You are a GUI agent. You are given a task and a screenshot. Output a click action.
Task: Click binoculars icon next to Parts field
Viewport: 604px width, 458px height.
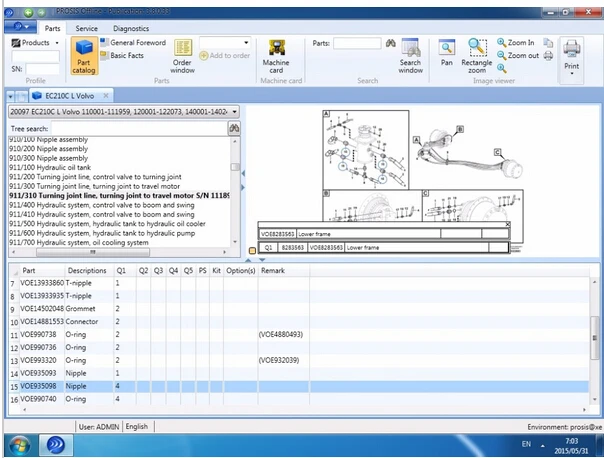[391, 43]
